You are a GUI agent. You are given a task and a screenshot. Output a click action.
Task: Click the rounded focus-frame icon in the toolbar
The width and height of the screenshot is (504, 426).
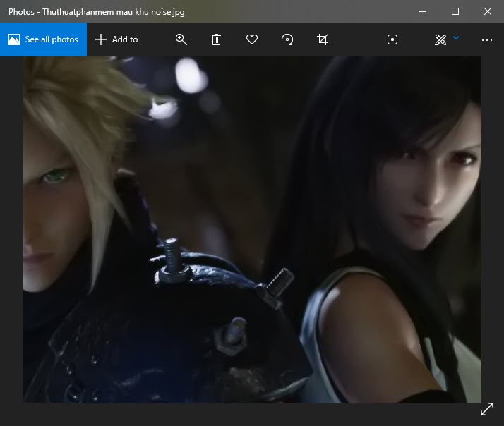pos(392,39)
